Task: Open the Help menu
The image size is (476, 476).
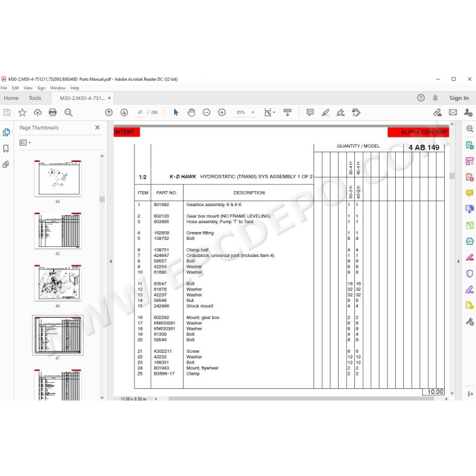Action: click(75, 88)
